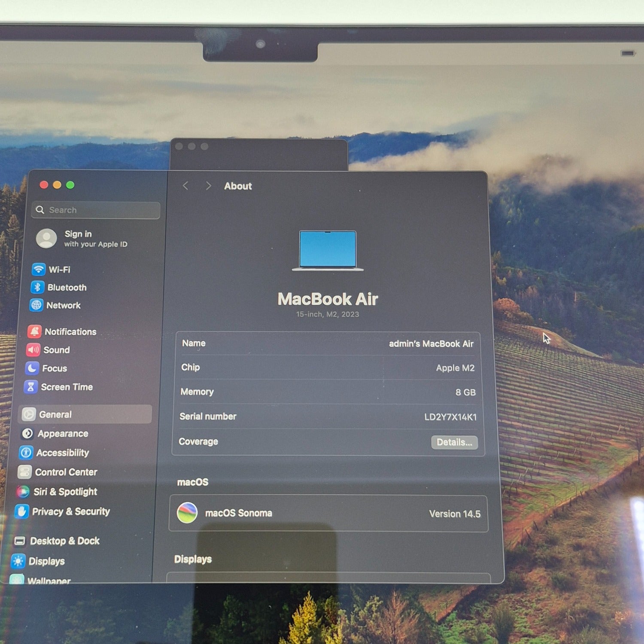
Task: Click the Sound speaker icon
Action: (x=33, y=350)
